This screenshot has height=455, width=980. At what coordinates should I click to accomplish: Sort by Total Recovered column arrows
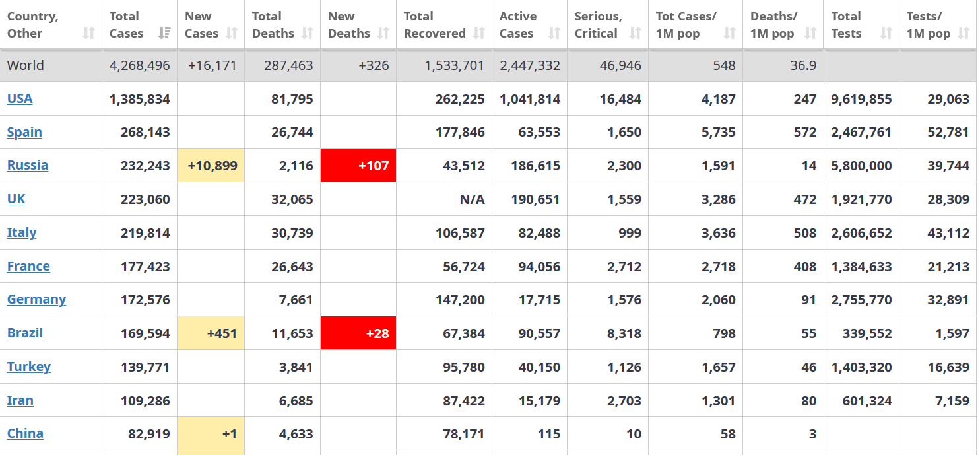click(x=479, y=33)
